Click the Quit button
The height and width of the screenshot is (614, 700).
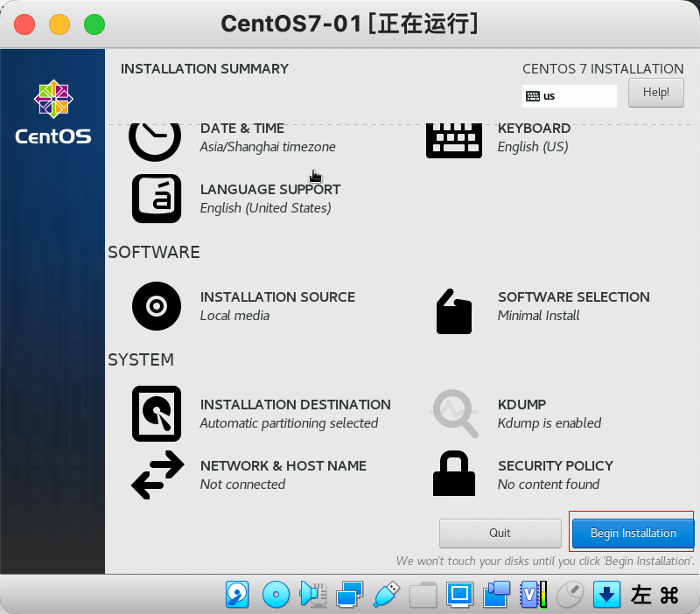point(500,534)
